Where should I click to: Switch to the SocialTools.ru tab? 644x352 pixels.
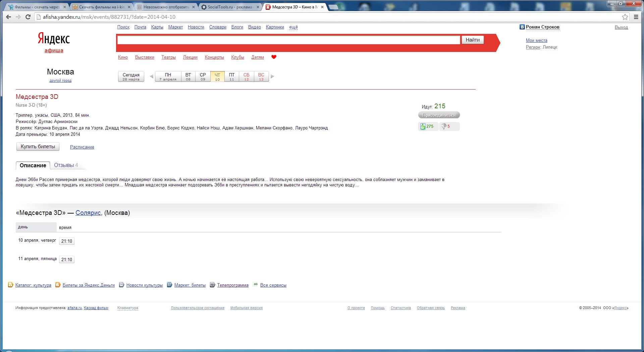pos(230,7)
